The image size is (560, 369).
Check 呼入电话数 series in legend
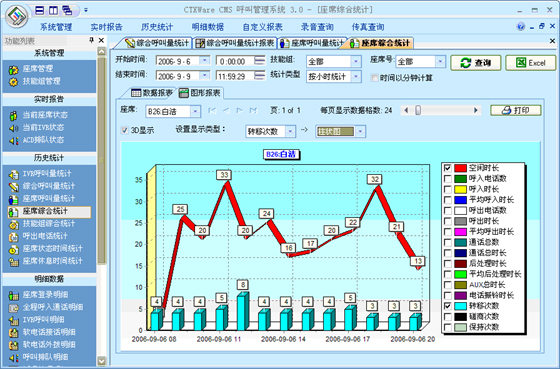448,179
